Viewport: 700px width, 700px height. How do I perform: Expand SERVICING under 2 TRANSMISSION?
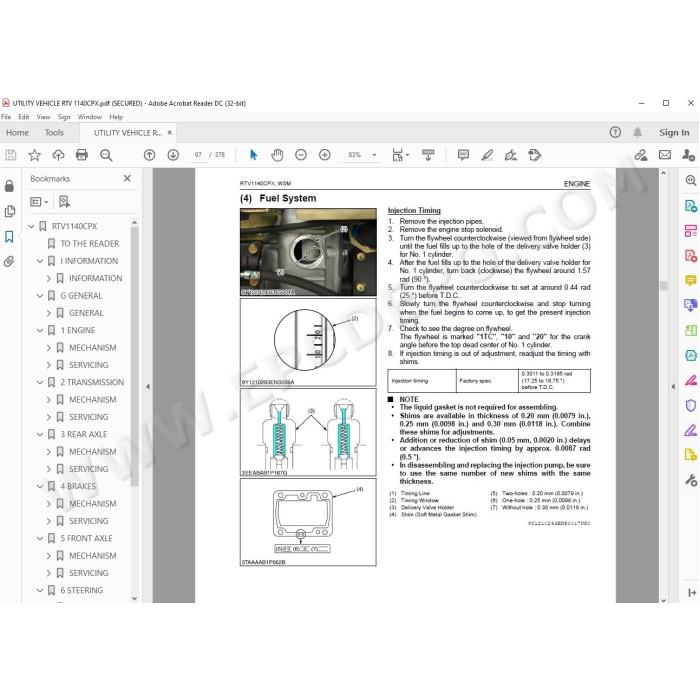pos(49,417)
